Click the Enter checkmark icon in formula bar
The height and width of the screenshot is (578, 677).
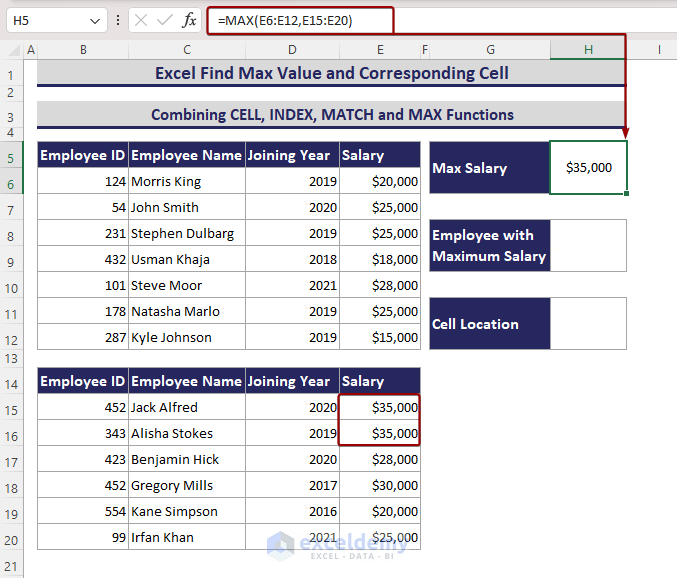pos(165,20)
